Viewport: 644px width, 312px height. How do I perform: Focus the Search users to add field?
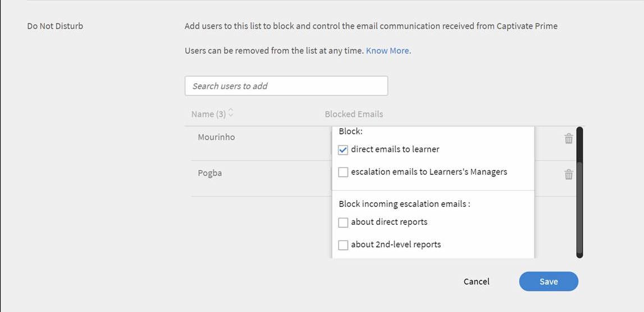tap(286, 86)
